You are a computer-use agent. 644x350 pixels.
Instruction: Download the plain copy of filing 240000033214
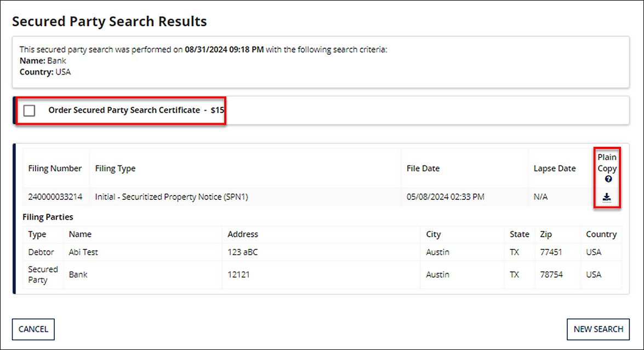pyautogui.click(x=606, y=197)
